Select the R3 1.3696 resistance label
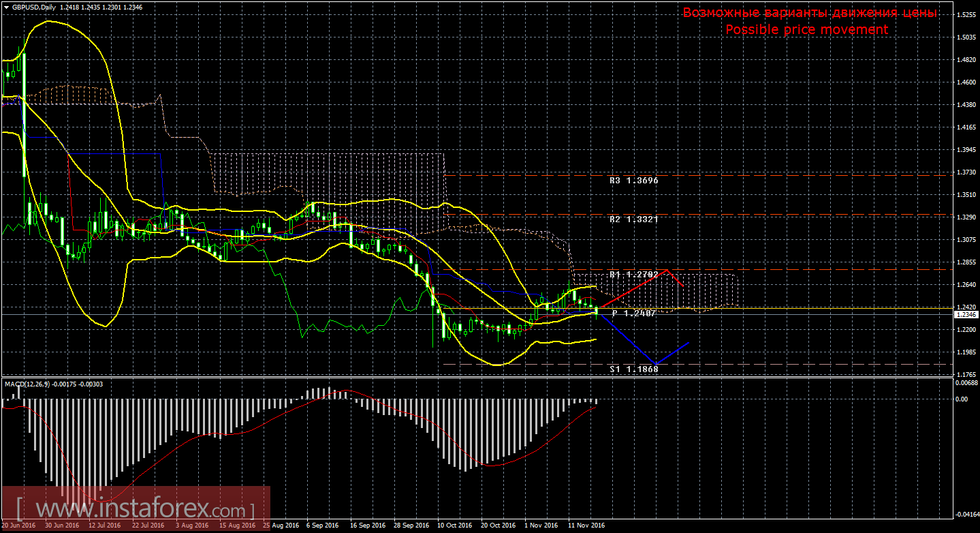980x533 pixels. (633, 181)
